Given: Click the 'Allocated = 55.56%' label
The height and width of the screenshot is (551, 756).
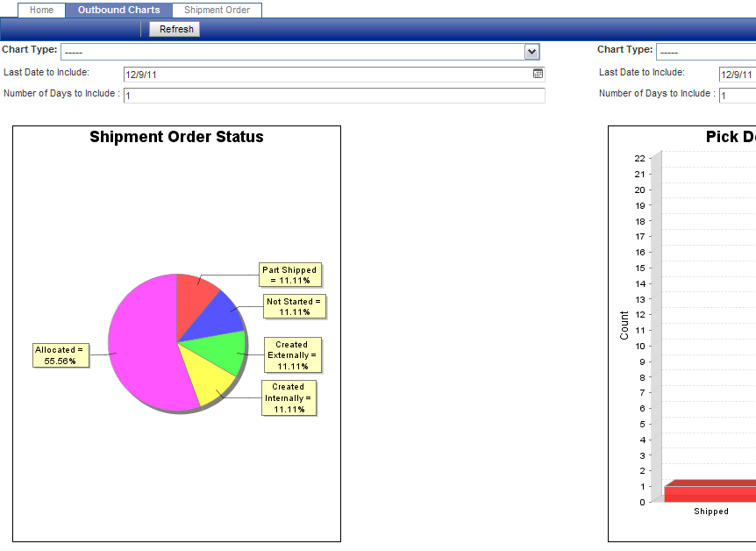Looking at the screenshot, I should coord(61,355).
